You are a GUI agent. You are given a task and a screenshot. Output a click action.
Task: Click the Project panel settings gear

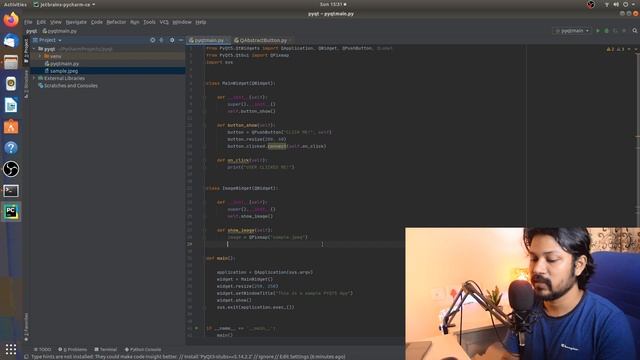[x=172, y=40]
